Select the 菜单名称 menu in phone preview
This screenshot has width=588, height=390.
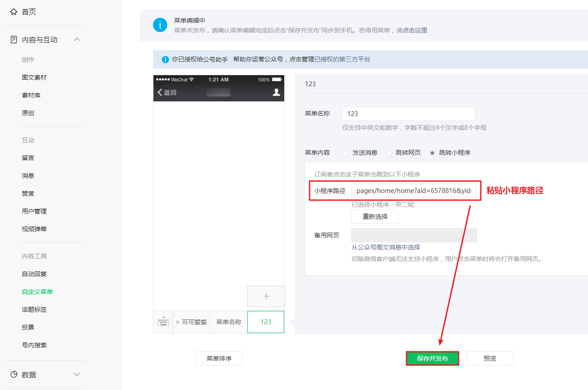click(229, 322)
